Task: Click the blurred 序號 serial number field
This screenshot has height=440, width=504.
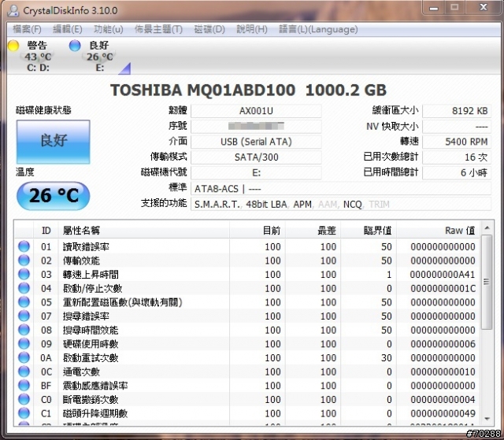Action: tap(256, 126)
